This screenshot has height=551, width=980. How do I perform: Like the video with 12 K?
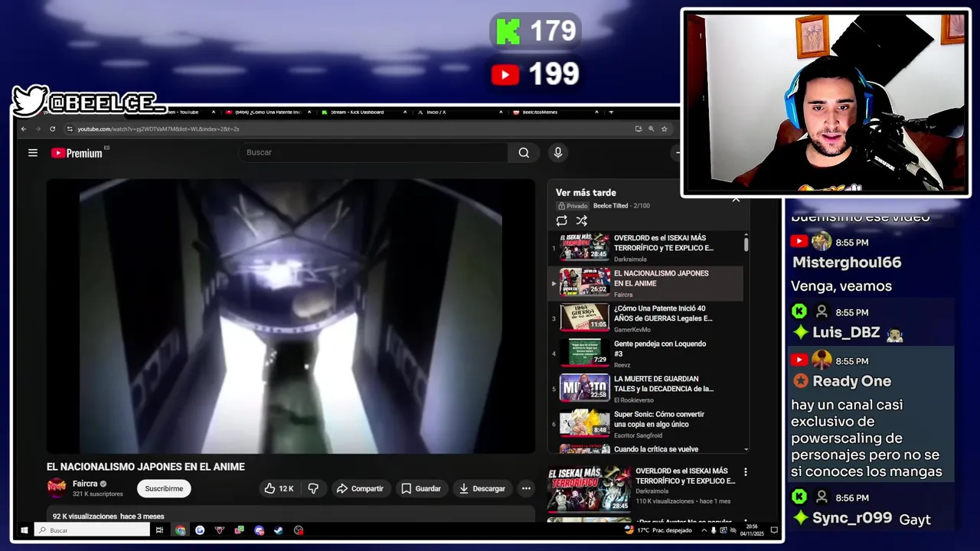pyautogui.click(x=278, y=488)
